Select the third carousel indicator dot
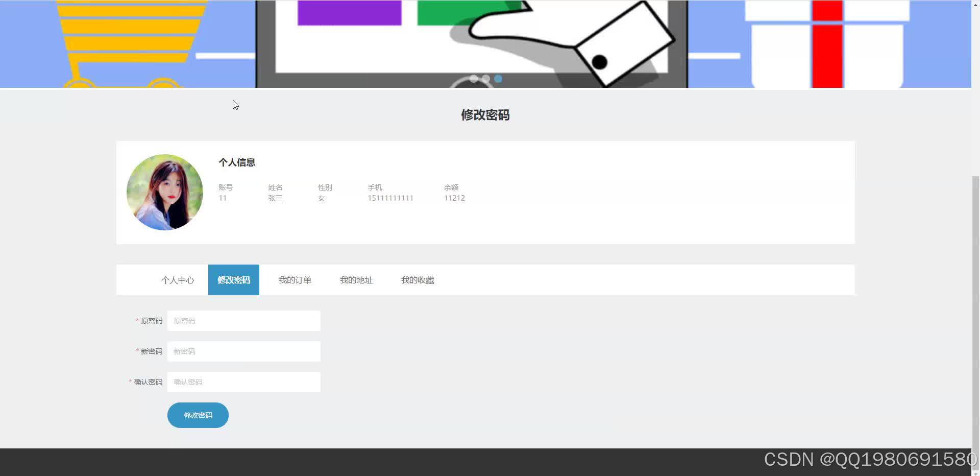980x476 pixels. 498,79
